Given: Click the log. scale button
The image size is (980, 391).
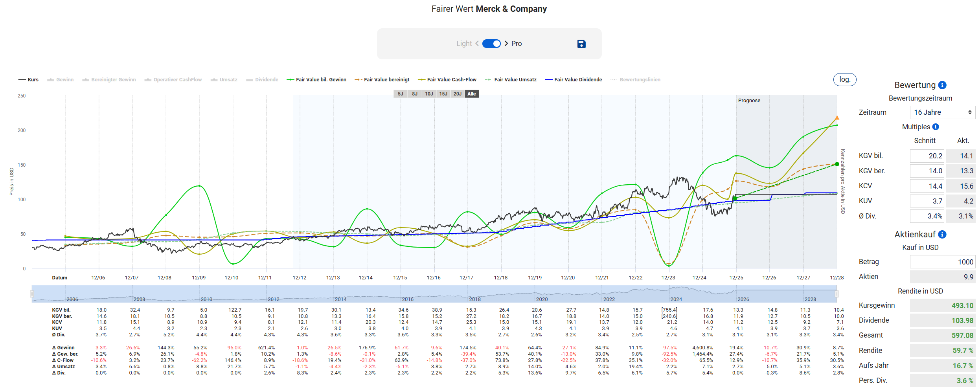Looking at the screenshot, I should (844, 79).
